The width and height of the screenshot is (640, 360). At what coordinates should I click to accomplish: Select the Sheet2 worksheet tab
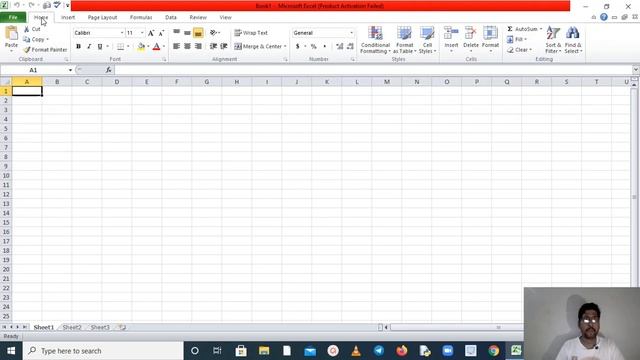click(x=72, y=327)
